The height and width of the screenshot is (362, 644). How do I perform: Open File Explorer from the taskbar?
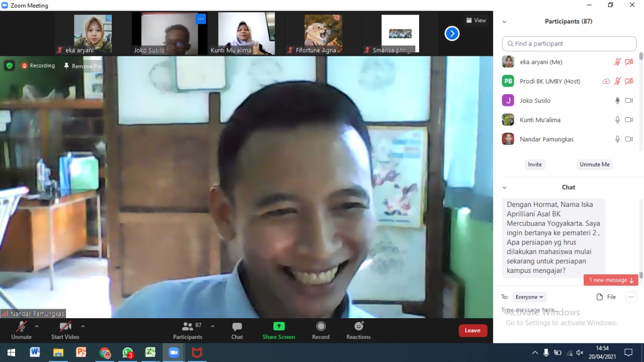[58, 352]
